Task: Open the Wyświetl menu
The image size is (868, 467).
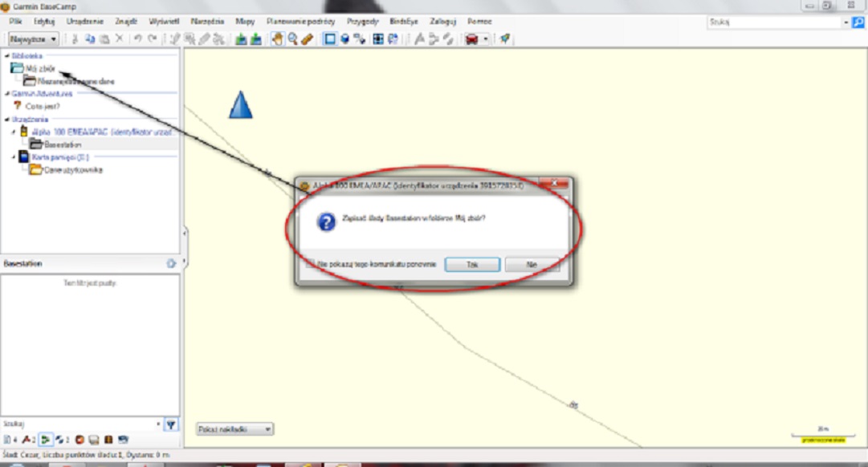Action: pos(164,21)
